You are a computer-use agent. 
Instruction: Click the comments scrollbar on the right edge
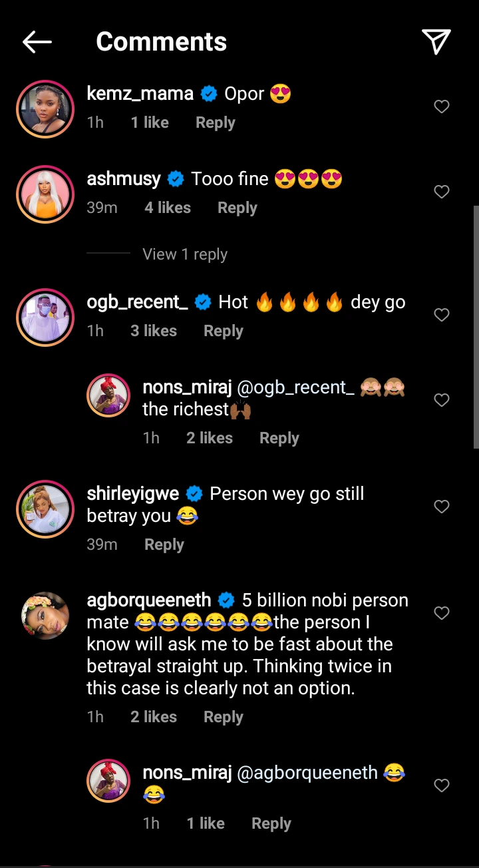[x=475, y=326]
